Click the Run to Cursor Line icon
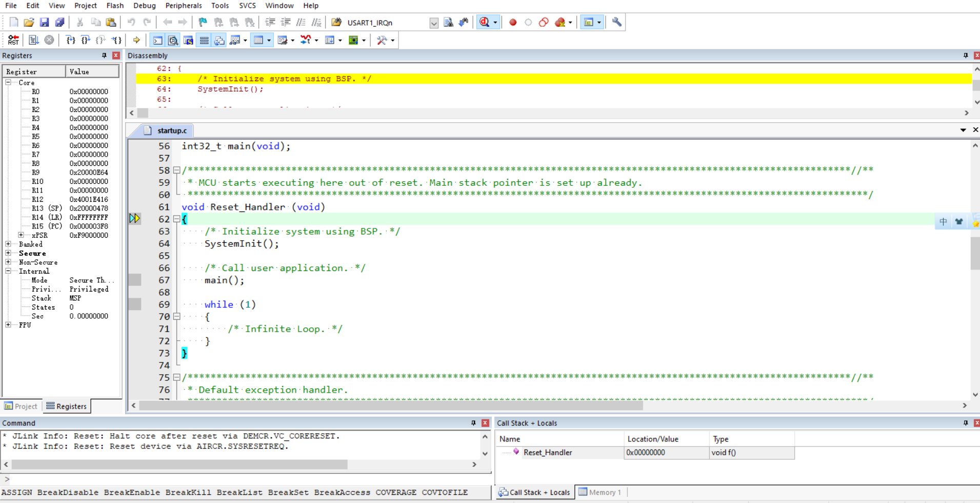 117,40
